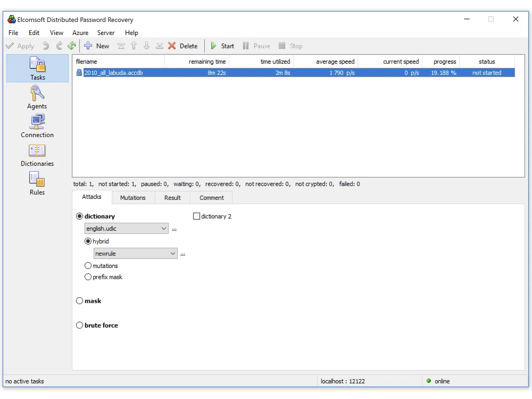Open the Help menu

[131, 33]
